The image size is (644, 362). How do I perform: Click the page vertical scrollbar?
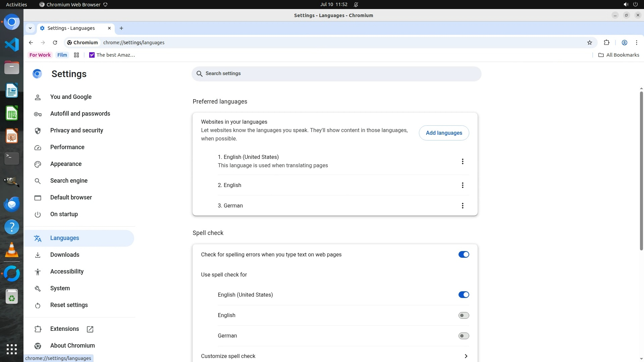tap(641, 171)
